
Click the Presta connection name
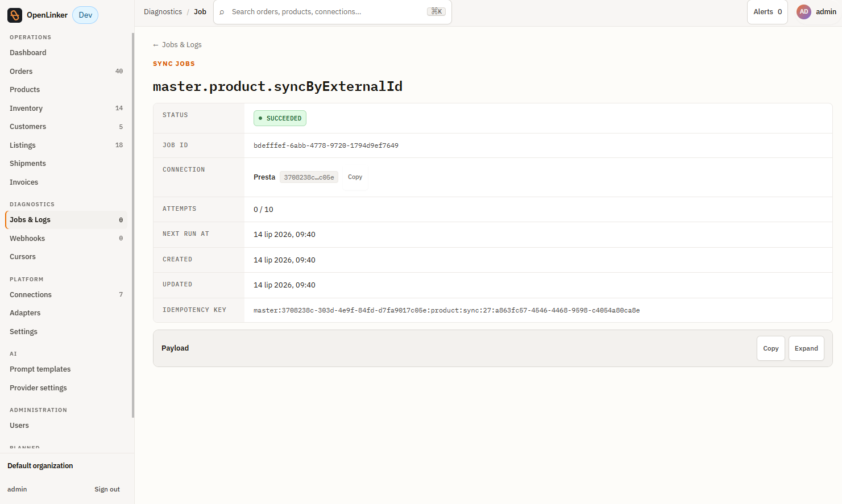tap(264, 177)
